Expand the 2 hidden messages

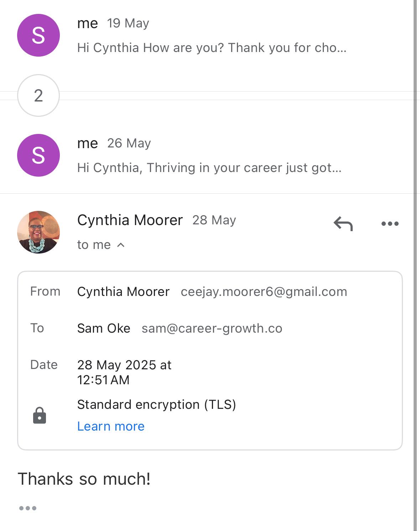38,95
